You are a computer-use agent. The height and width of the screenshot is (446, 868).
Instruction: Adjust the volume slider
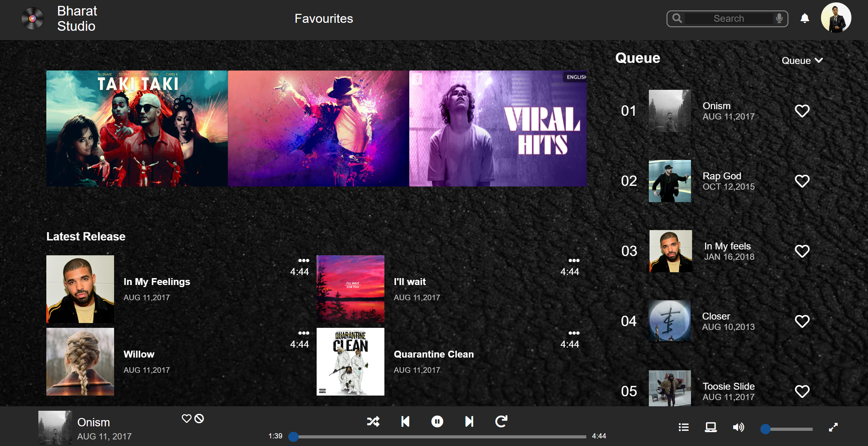(787, 429)
